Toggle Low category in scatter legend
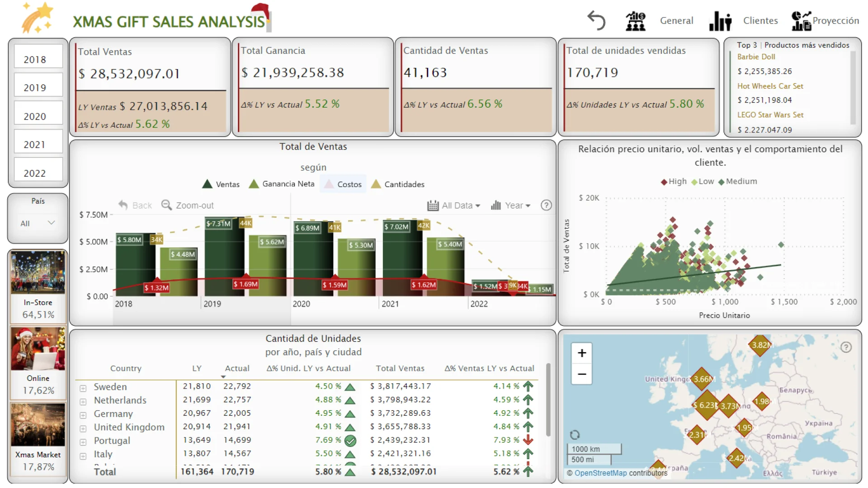Viewport: 868px width, 488px height. tap(703, 181)
